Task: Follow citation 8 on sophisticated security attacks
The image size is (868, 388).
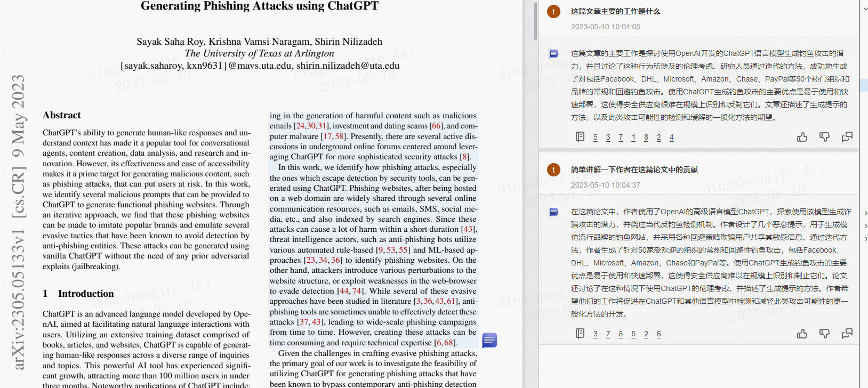Action: [x=465, y=157]
